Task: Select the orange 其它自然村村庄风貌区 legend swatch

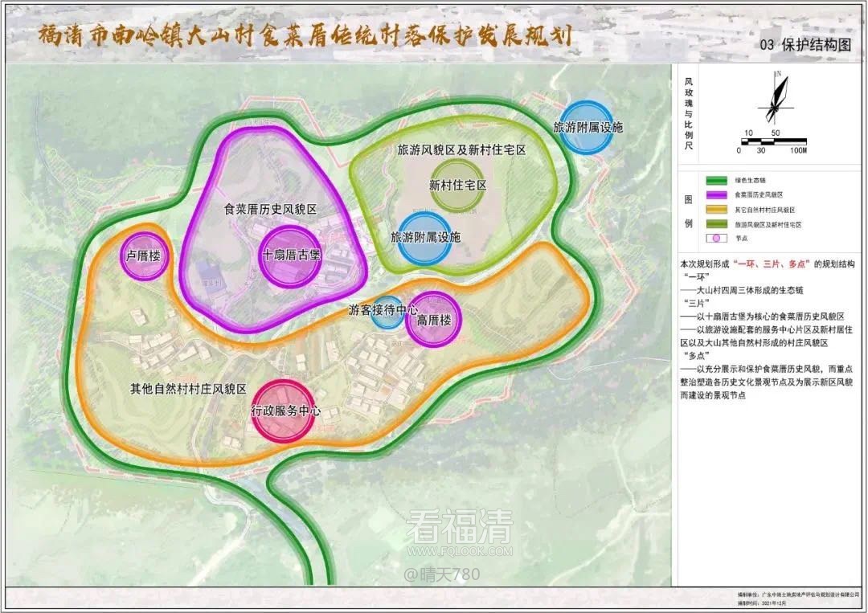Action: [710, 210]
